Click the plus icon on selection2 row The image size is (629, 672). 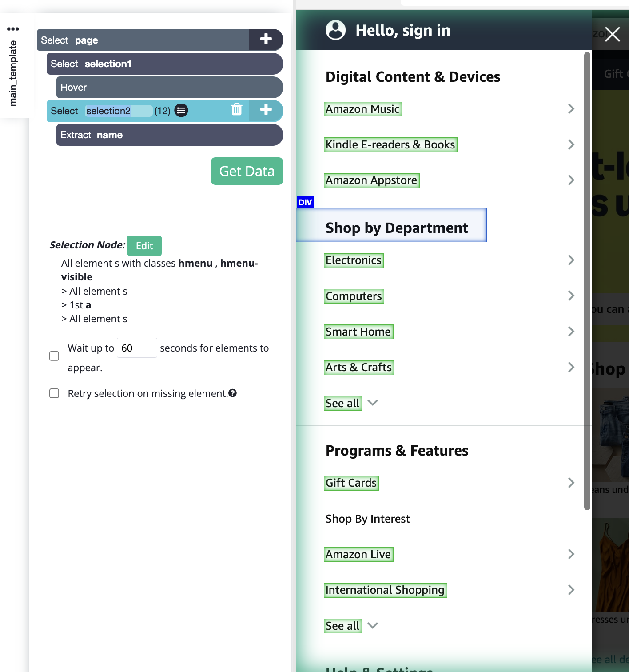coord(266,110)
